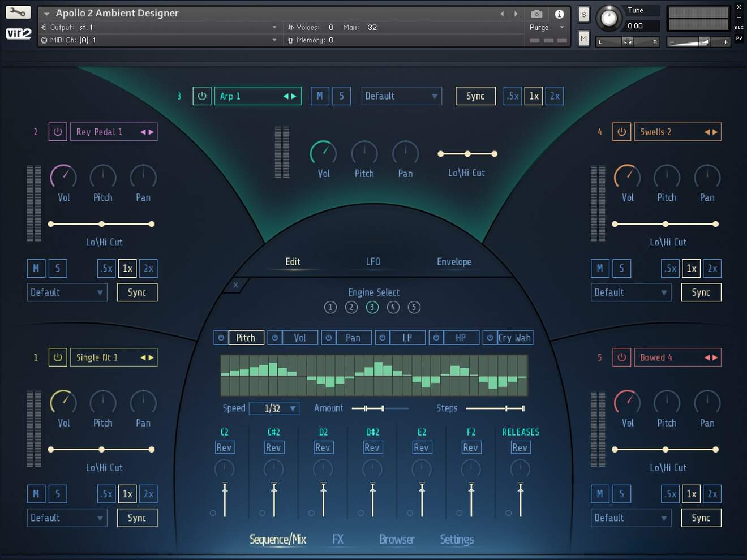Solo the instrument with the header S icon
The height and width of the screenshot is (560, 747).
pyautogui.click(x=583, y=14)
